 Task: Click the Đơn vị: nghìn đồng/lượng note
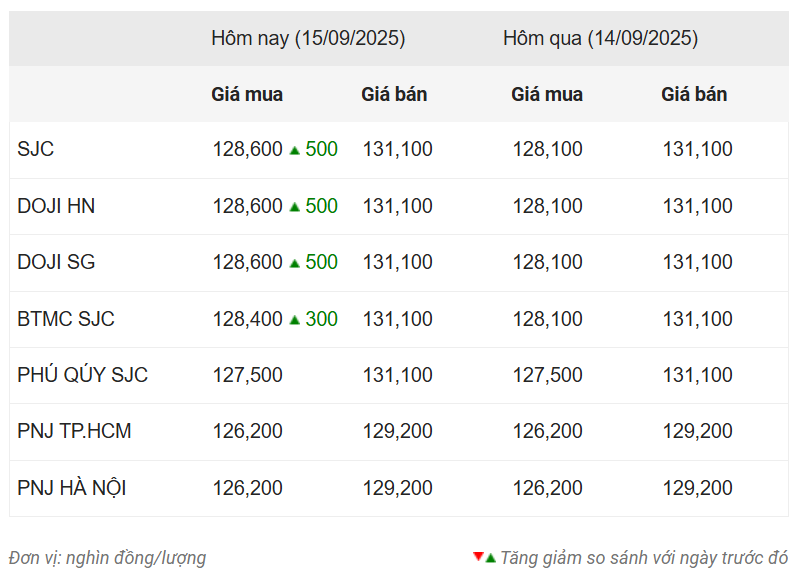point(107,558)
